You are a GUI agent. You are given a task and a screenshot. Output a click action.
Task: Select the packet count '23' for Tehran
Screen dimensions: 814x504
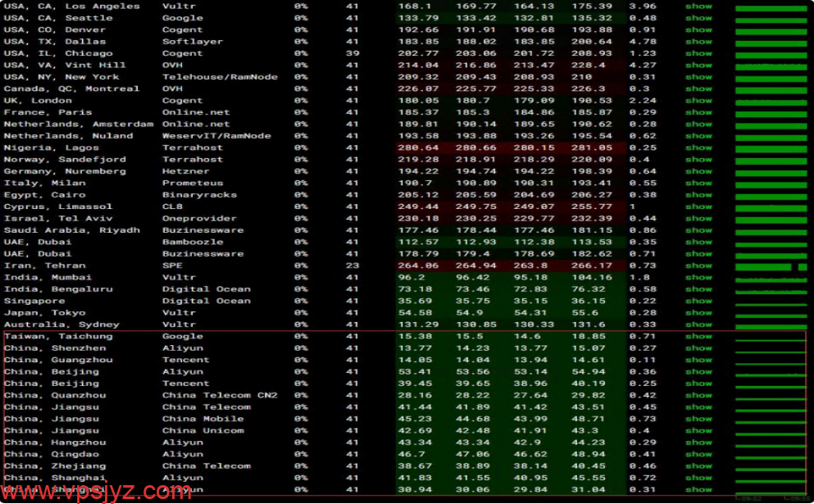[x=352, y=266]
